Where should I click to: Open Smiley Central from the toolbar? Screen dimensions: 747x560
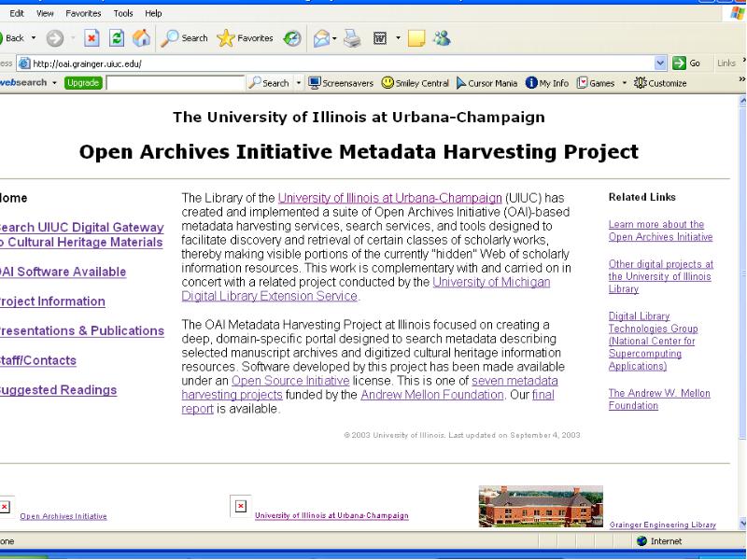416,83
